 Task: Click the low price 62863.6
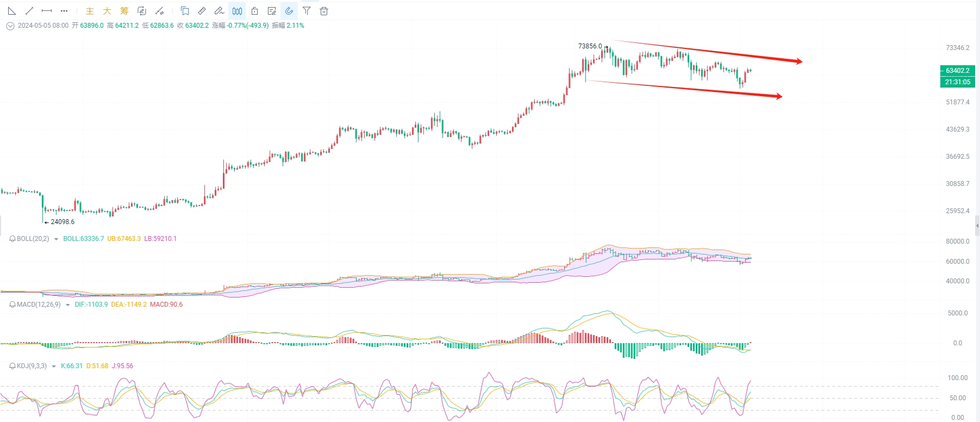[162, 26]
